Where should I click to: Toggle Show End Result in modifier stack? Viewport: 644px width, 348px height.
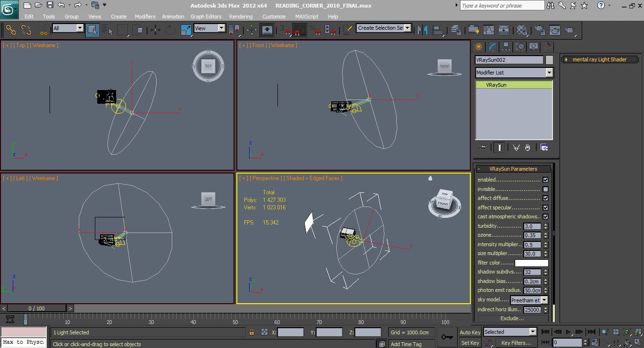tap(499, 148)
